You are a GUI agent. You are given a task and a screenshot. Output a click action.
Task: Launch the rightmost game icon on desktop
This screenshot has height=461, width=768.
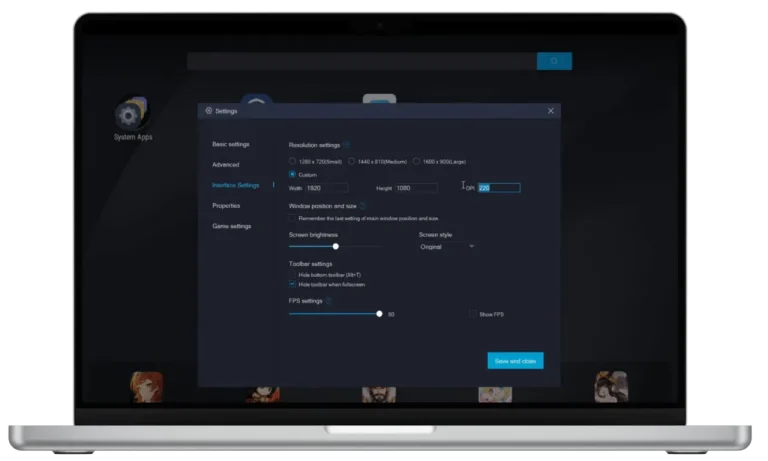(x=611, y=387)
